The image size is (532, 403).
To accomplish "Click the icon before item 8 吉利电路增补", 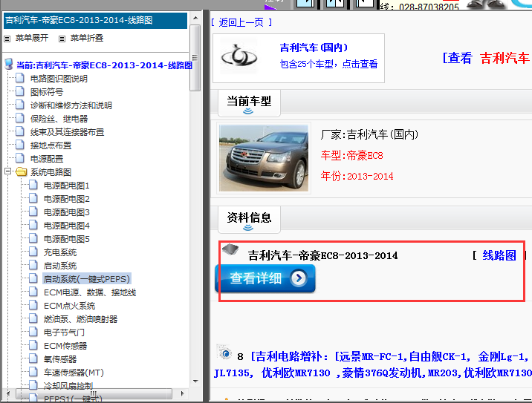I will 224,353.
